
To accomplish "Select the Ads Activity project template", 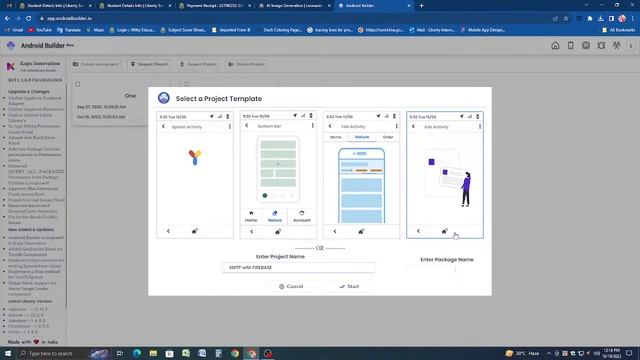I will (x=445, y=175).
